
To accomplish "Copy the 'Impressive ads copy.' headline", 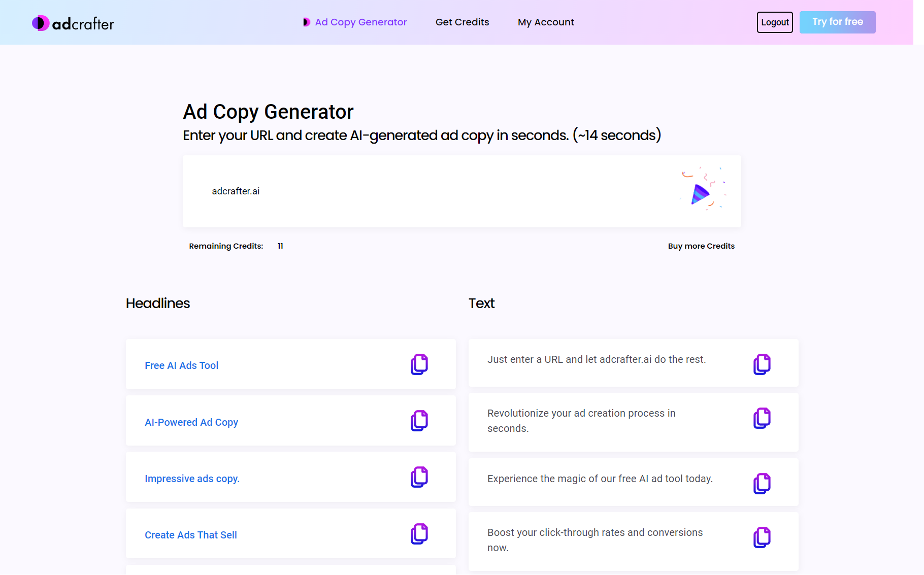I will (419, 477).
